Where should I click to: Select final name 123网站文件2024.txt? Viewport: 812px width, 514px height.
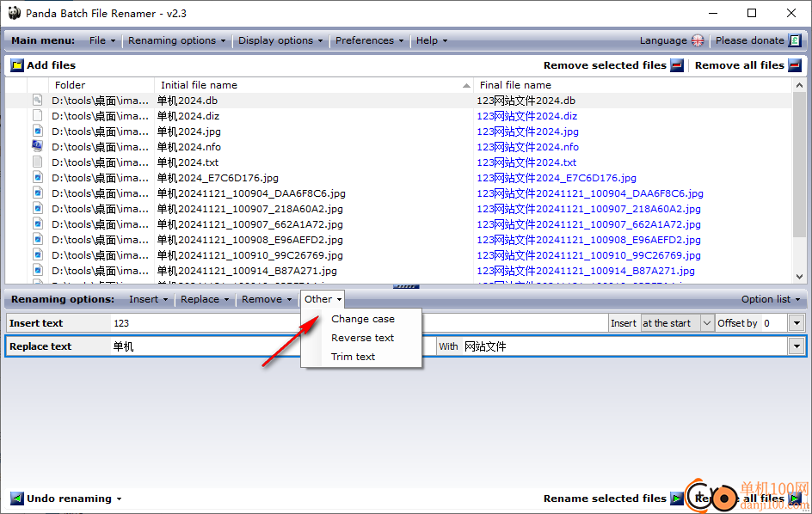pos(526,162)
